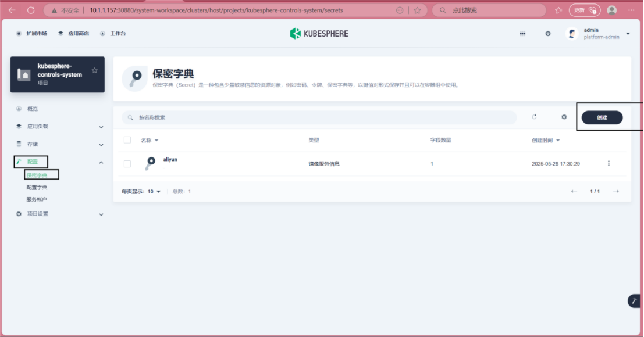644x337 pixels.
Task: Select all secrets with header checkbox
Action: [x=127, y=140]
